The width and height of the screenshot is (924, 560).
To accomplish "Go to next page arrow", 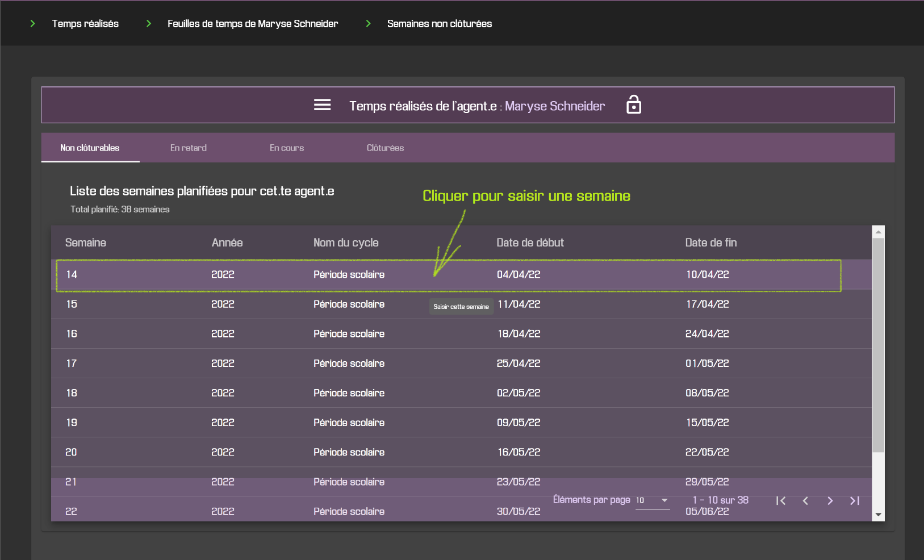I will [830, 500].
